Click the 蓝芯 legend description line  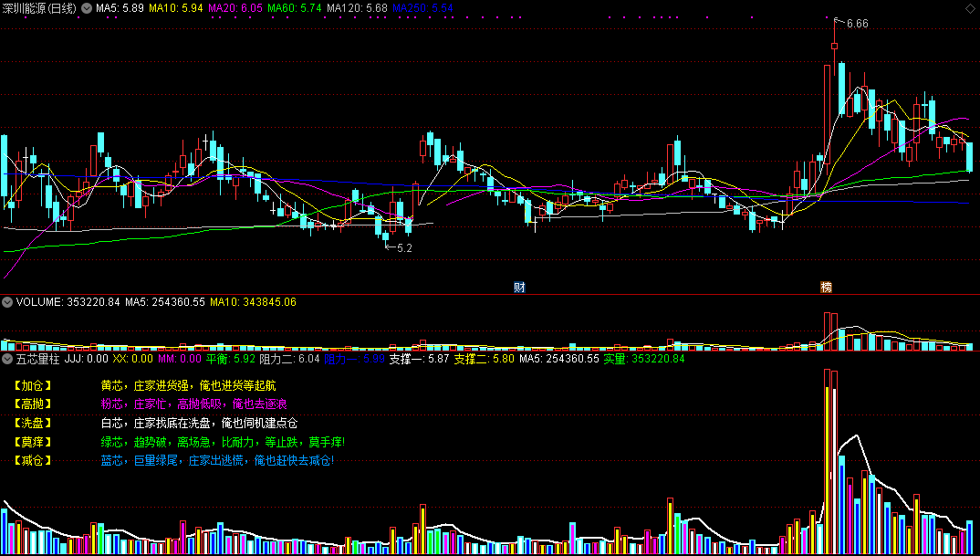pyautogui.click(x=217, y=461)
